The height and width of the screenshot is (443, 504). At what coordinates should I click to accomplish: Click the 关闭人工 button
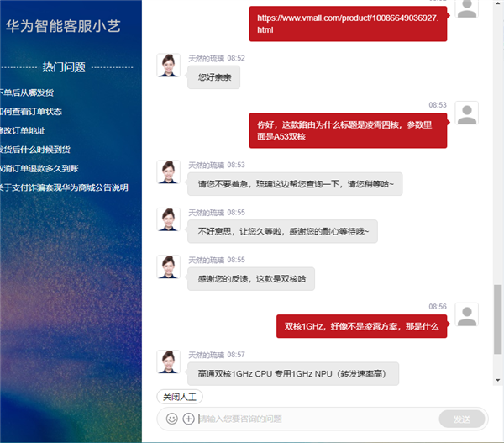[x=180, y=397]
